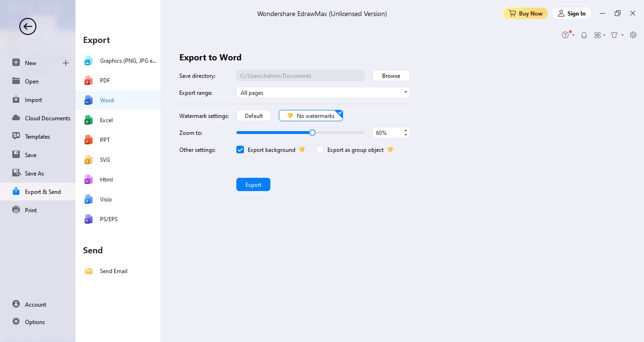The image size is (644, 342).
Task: Click the blue Export button
Action: (253, 184)
